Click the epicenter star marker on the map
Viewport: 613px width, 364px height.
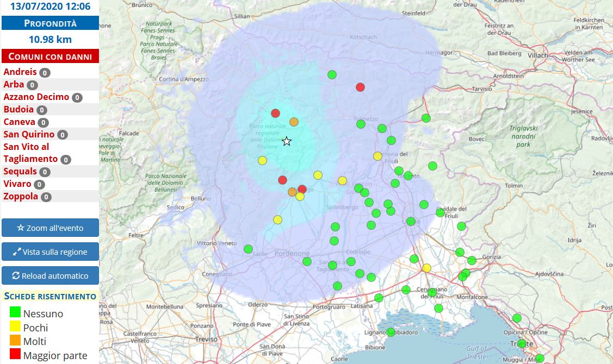point(287,141)
